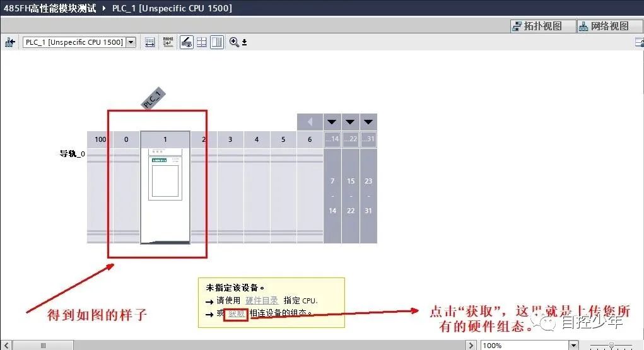This screenshot has height=350, width=644.
Task: Click the horizontal scrollbar right arrow
Action: click(471, 346)
